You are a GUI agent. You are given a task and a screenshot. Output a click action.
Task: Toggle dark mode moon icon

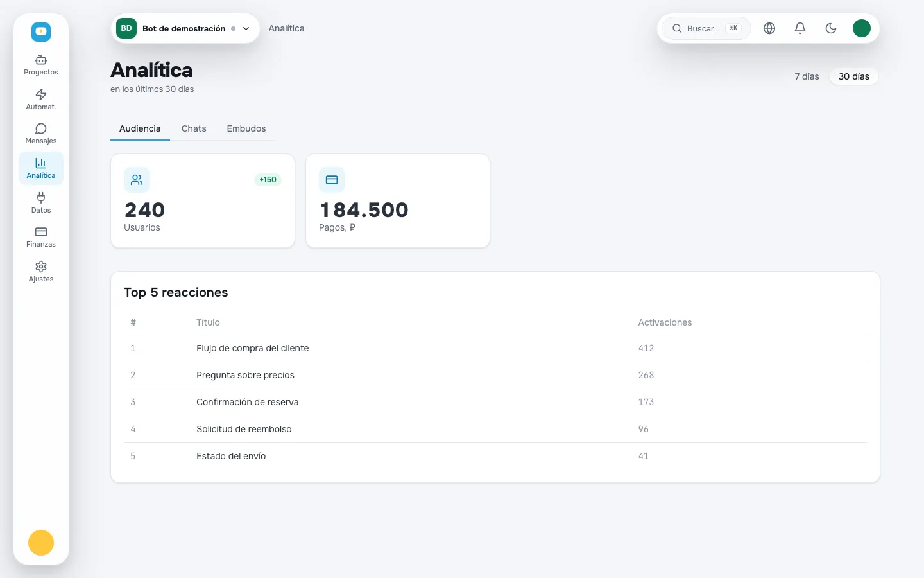click(x=831, y=28)
